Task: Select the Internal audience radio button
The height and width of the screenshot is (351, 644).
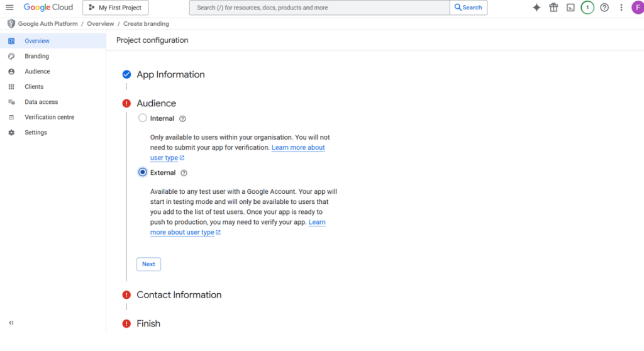Action: pyautogui.click(x=143, y=118)
